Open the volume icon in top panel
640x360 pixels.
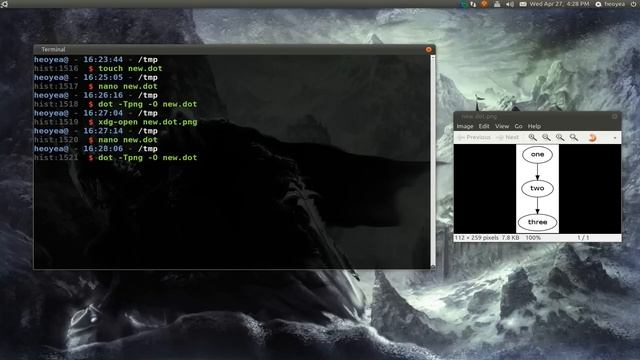click(x=510, y=4)
